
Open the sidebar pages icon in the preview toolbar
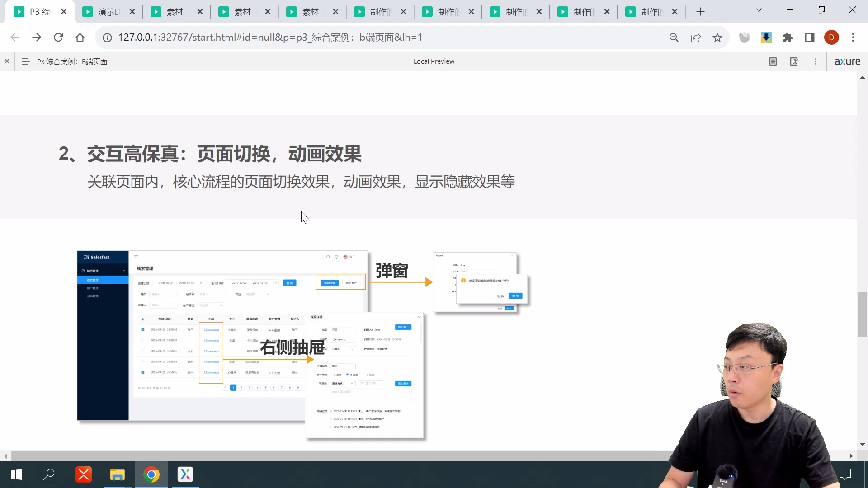coord(25,61)
